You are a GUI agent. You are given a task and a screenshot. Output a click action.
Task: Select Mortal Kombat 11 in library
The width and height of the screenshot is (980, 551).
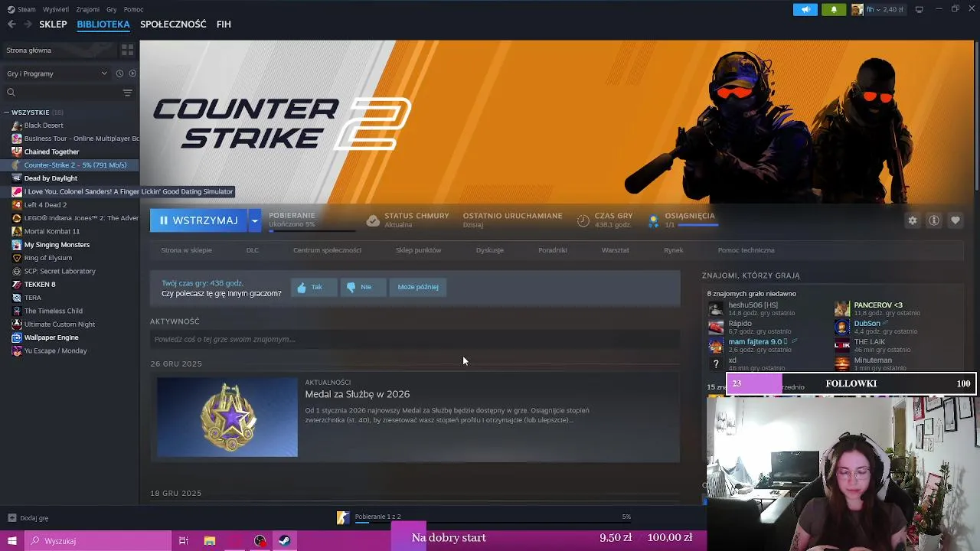point(52,231)
